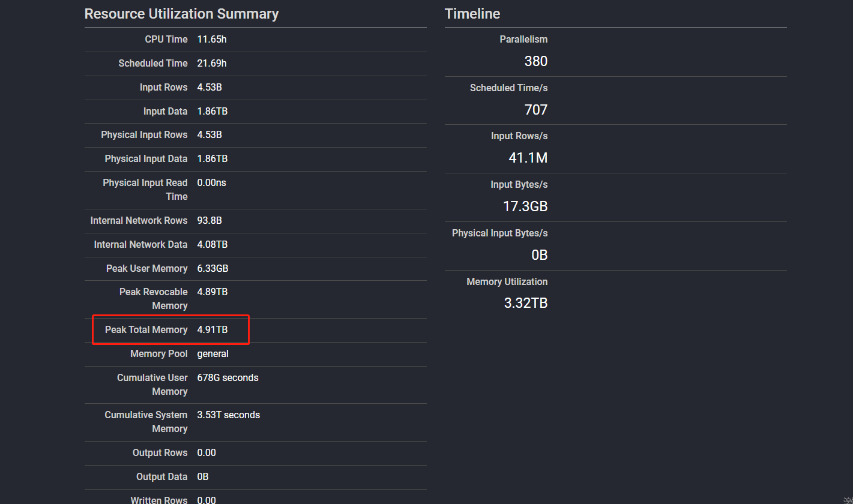Click the 4.08TB network data value
This screenshot has width=853, height=504.
pyautogui.click(x=212, y=244)
